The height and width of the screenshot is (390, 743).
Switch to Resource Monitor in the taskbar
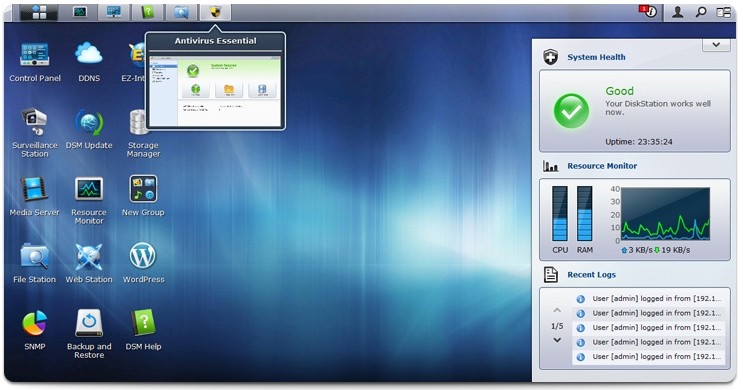[80, 12]
